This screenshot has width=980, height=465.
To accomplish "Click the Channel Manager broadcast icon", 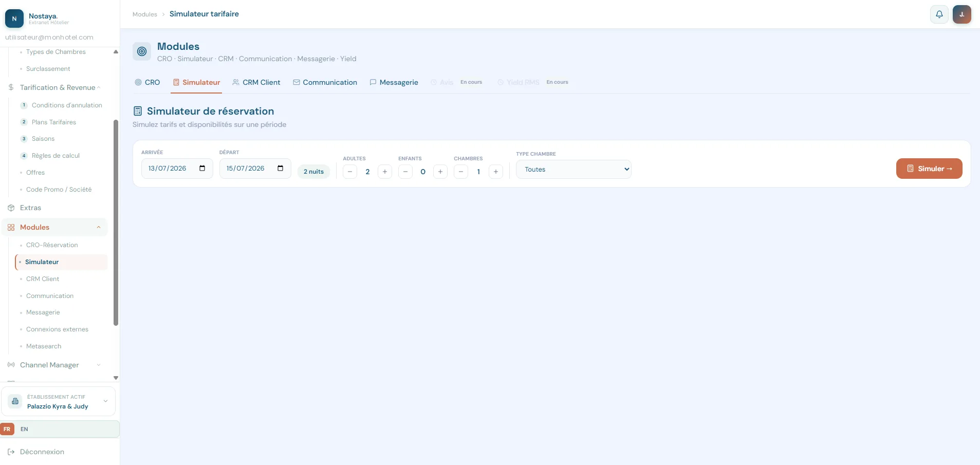I will [11, 365].
